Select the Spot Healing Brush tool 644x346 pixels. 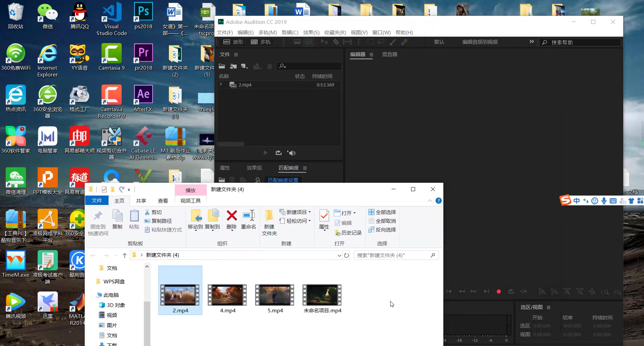(x=404, y=42)
